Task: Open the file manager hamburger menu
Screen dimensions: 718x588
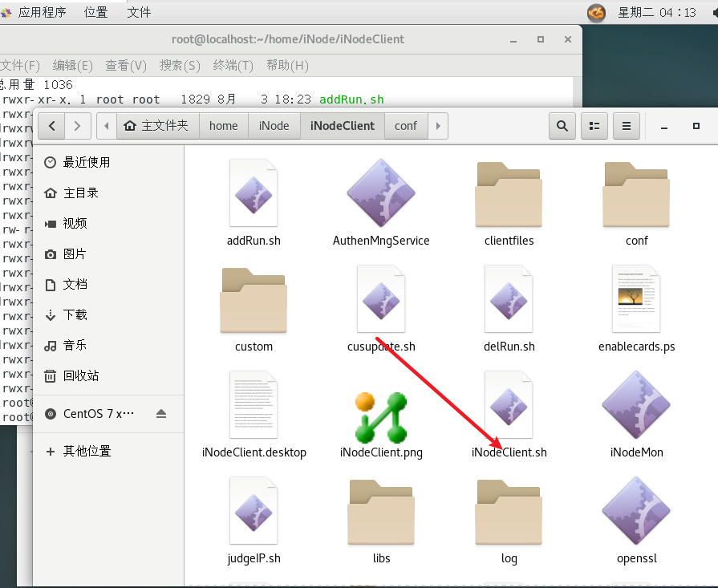Action: [x=626, y=126]
